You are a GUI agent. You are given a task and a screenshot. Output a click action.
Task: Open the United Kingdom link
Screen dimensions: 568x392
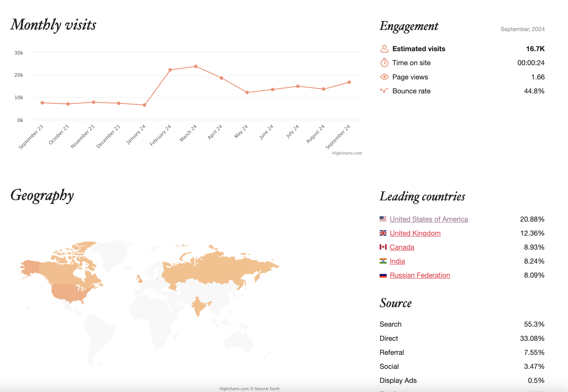pos(415,233)
